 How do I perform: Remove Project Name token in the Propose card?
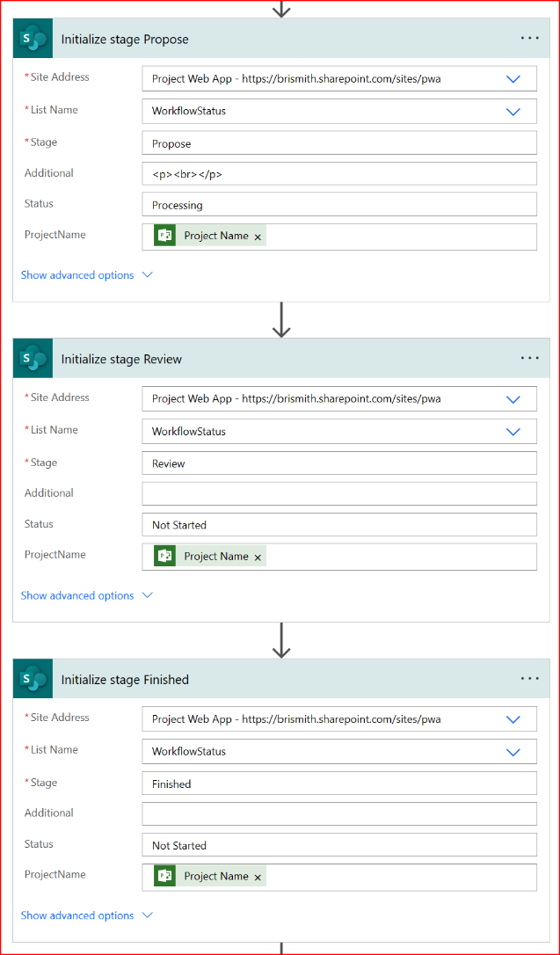[258, 237]
